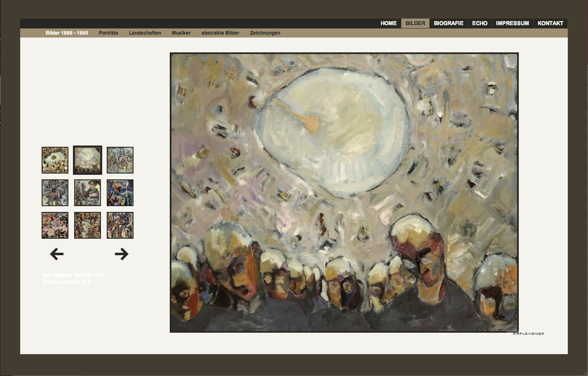The width and height of the screenshot is (588, 376).
Task: Open the ECHO page
Action: click(x=480, y=23)
